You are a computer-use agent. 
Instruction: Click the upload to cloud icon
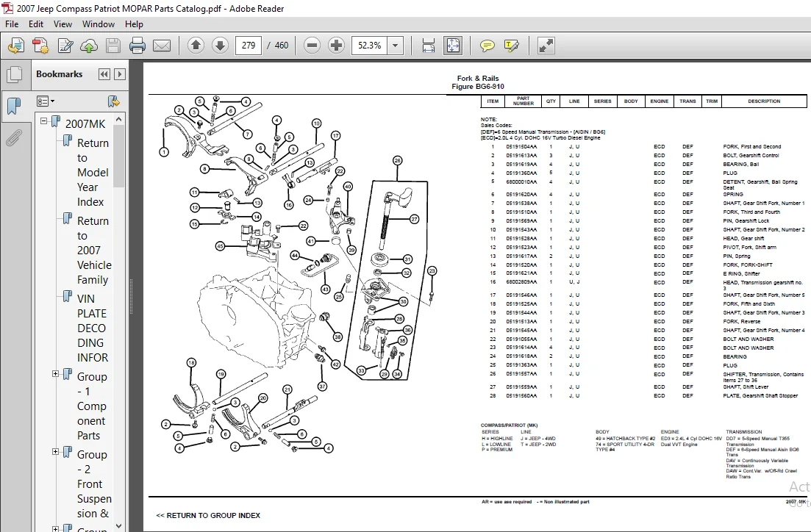(89, 46)
